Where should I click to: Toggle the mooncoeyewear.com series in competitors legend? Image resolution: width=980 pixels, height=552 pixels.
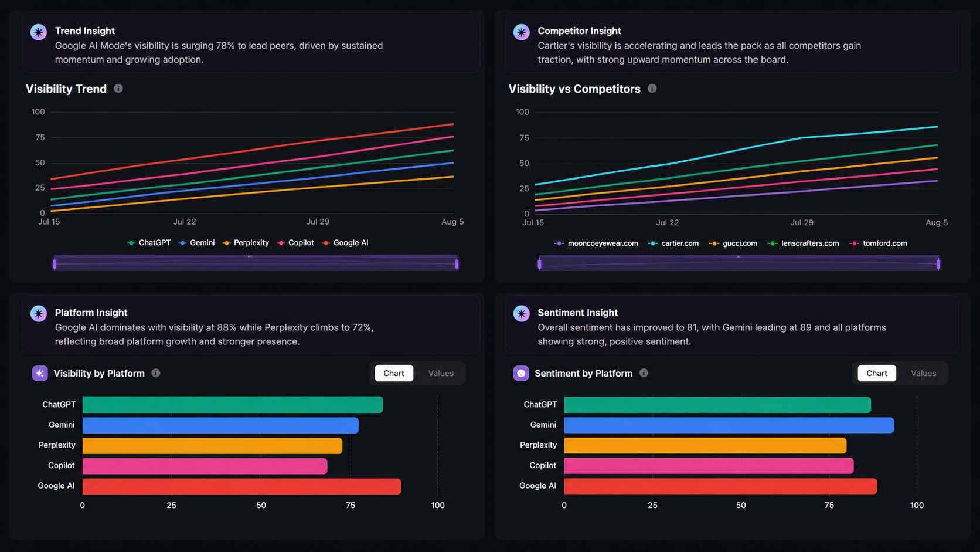coord(596,243)
